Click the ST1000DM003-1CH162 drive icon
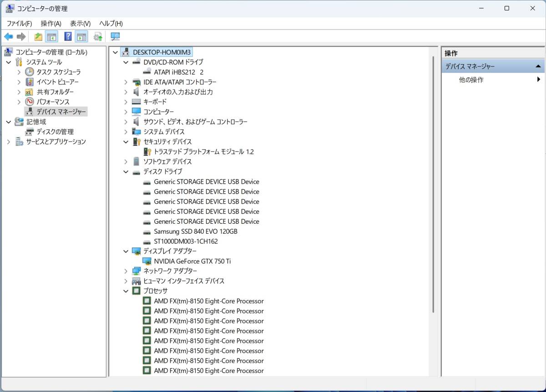 (x=147, y=241)
